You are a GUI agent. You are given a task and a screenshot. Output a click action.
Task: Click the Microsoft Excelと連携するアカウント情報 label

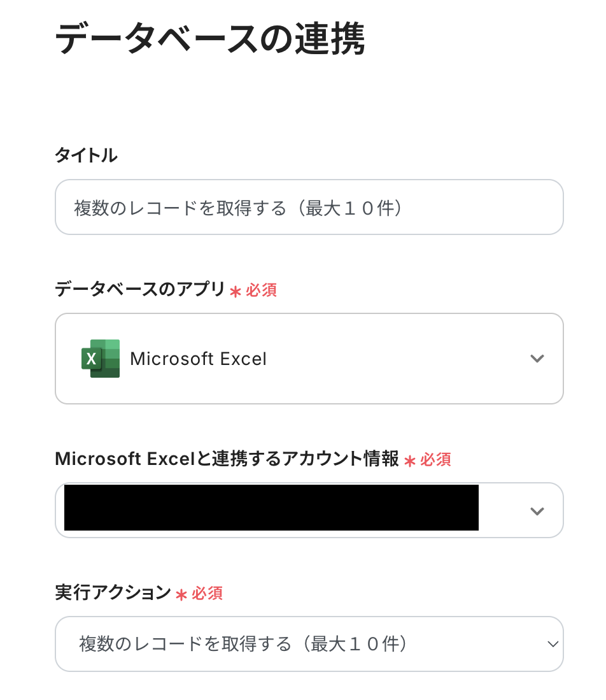227,459
